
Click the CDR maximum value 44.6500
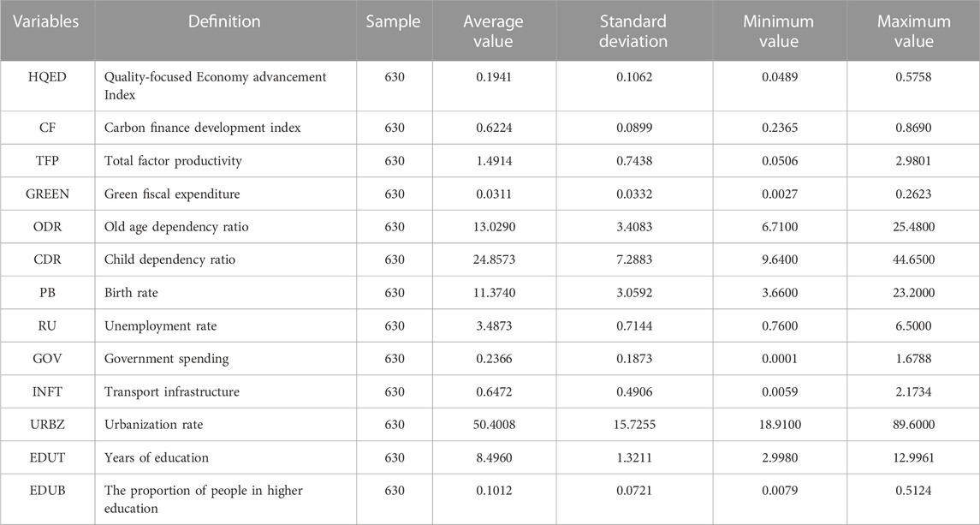[914, 260]
